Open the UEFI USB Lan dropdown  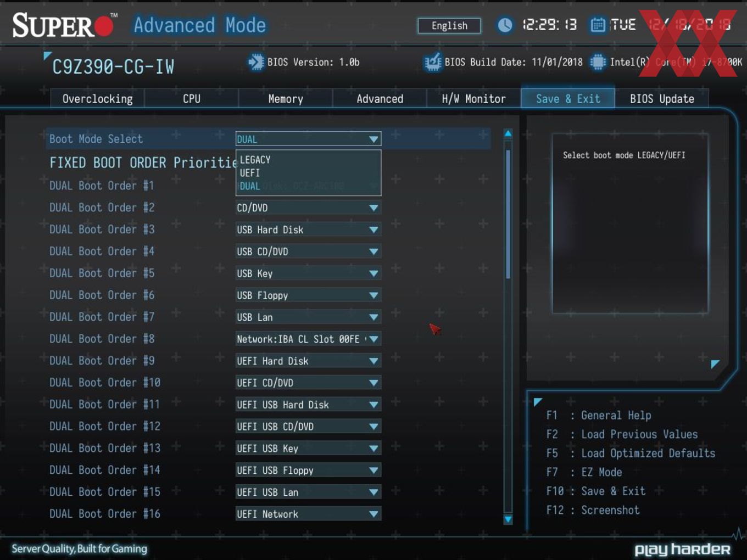(308, 492)
